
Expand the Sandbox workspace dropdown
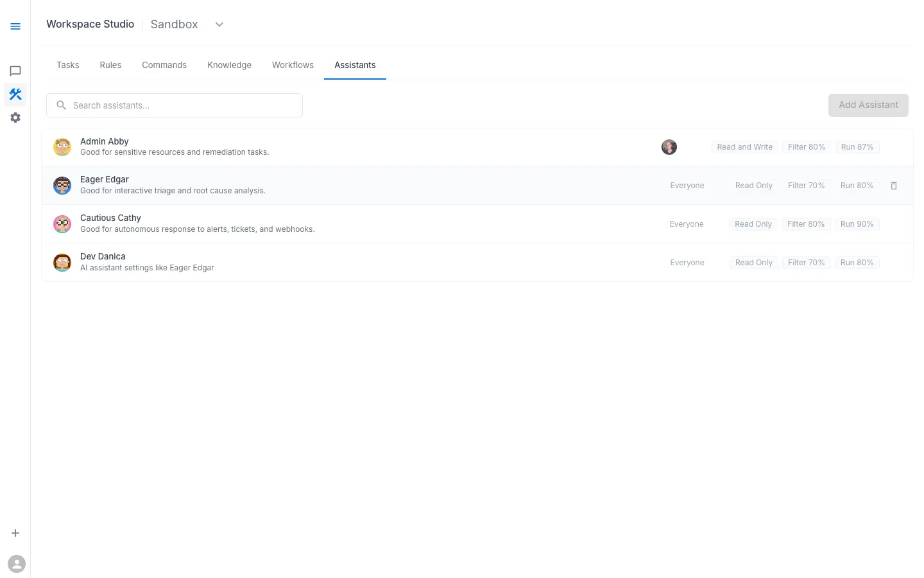[219, 24]
